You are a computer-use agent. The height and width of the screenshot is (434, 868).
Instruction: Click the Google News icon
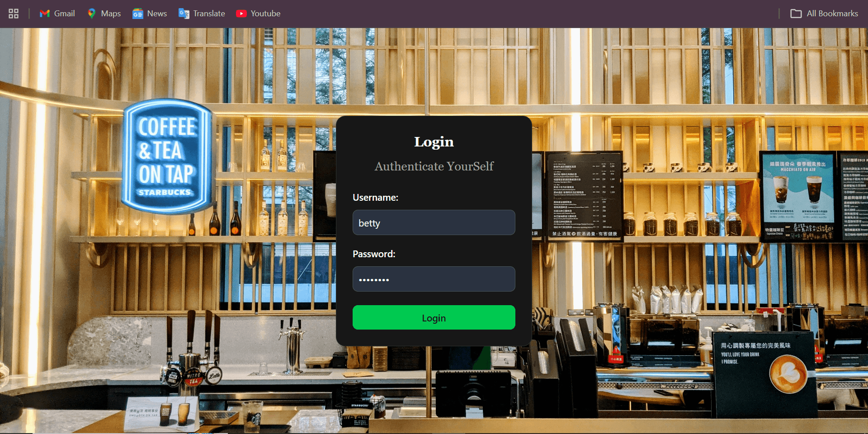coord(137,14)
